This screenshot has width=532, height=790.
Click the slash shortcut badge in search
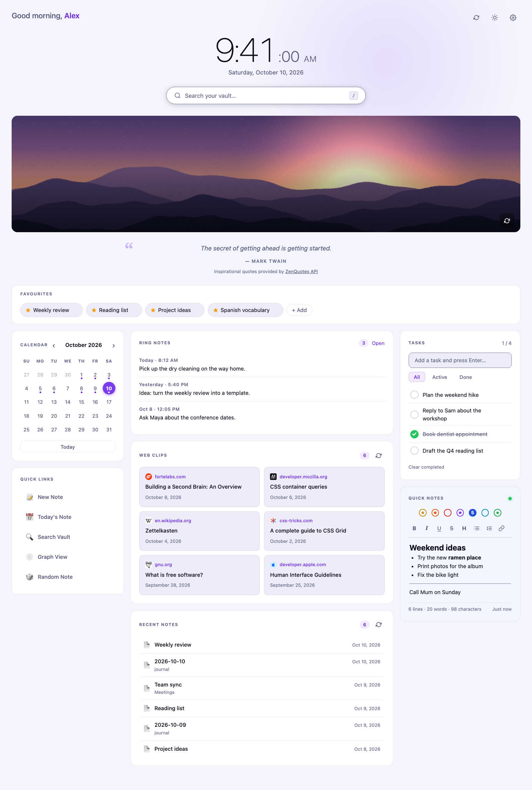[353, 96]
